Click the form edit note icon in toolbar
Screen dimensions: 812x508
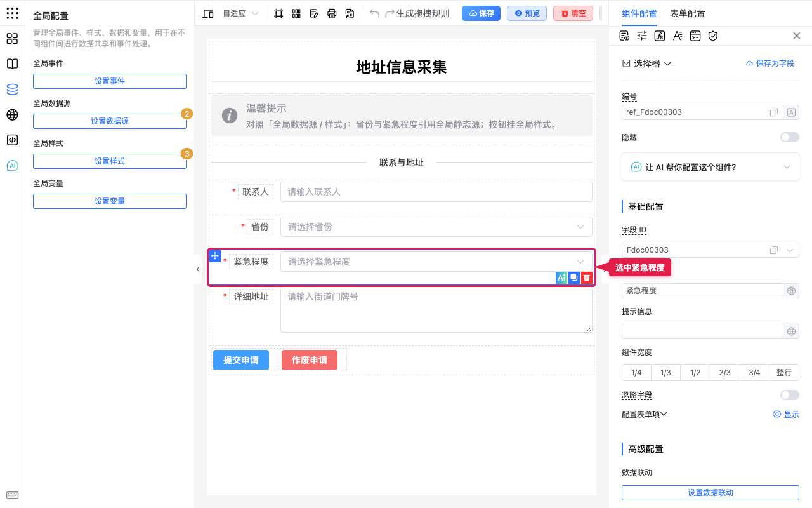pyautogui.click(x=314, y=13)
